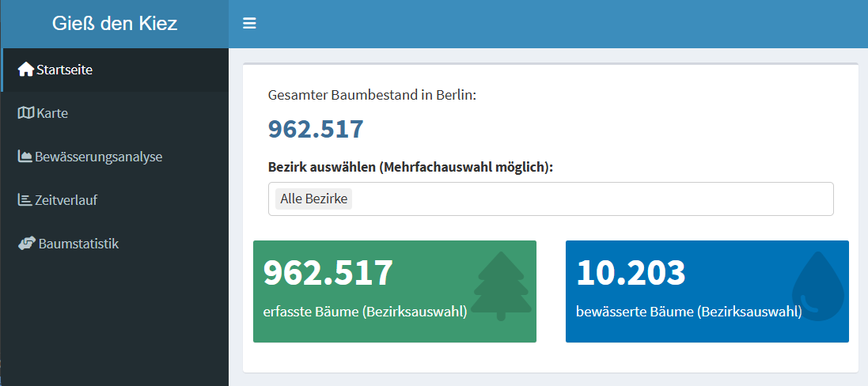Click the area chart icon beside Bewässerungsanalyse
This screenshot has height=386, width=868.
(x=25, y=157)
